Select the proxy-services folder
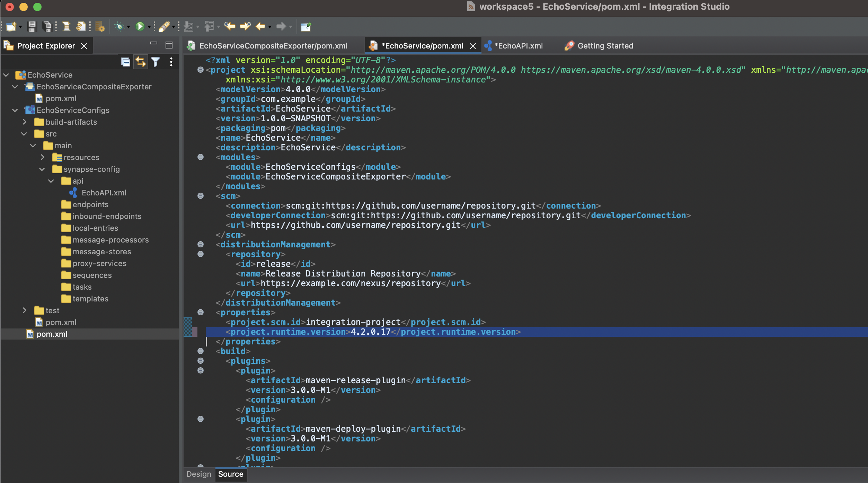The image size is (868, 483). [99, 263]
